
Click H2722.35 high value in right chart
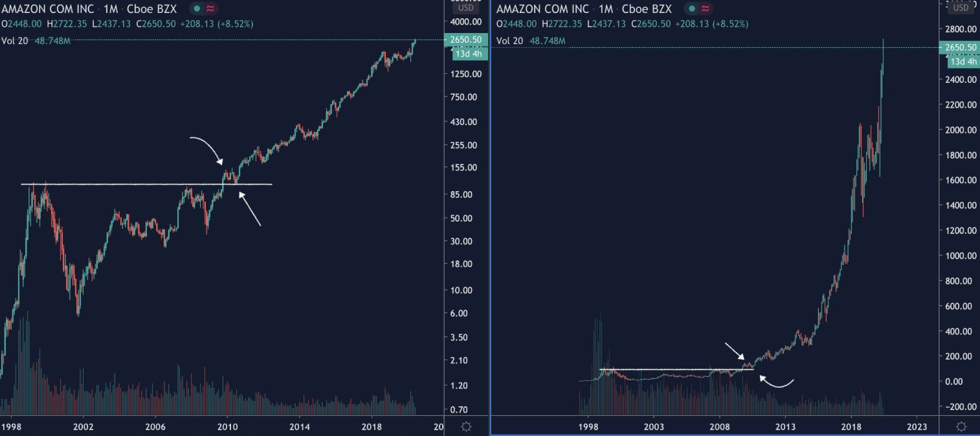pos(563,23)
